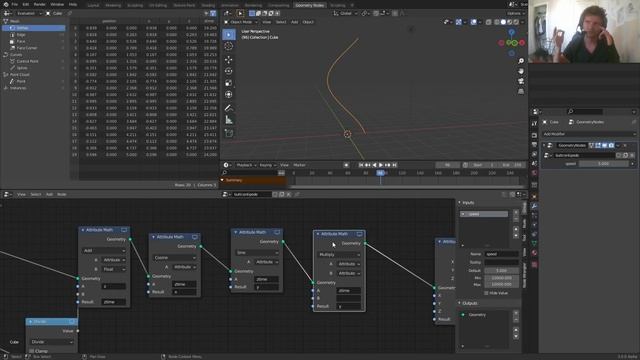
Task: Open Global transform orientation dropdown
Action: (x=344, y=13)
